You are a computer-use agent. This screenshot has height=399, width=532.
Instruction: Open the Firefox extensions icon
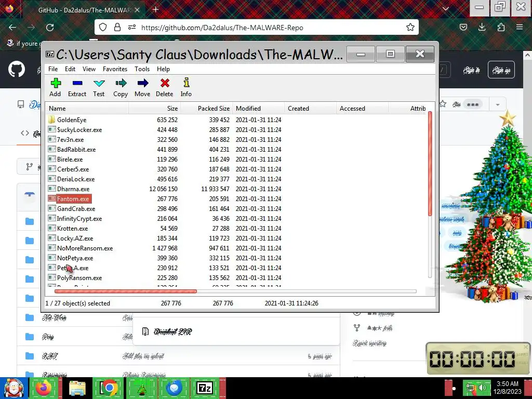[x=501, y=27]
